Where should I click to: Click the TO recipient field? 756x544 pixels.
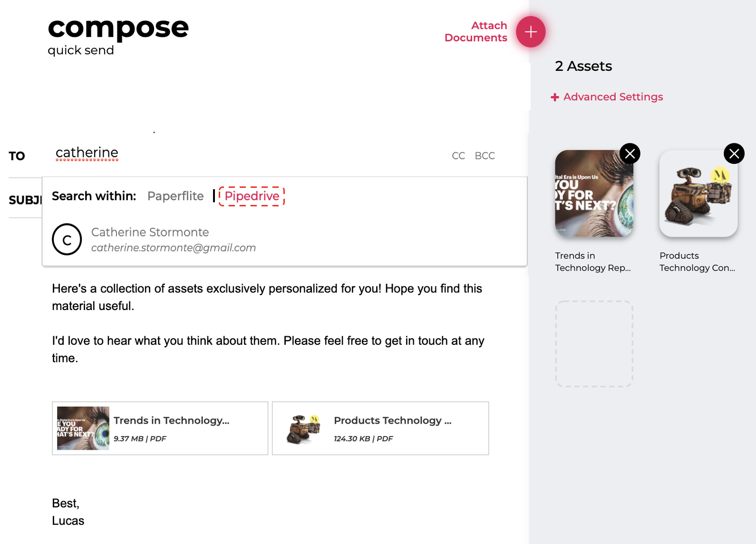(87, 153)
